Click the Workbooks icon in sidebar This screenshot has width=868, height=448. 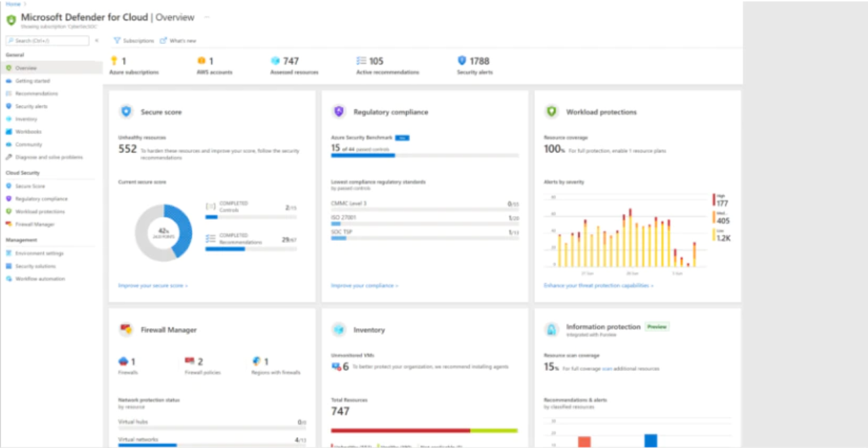click(9, 132)
